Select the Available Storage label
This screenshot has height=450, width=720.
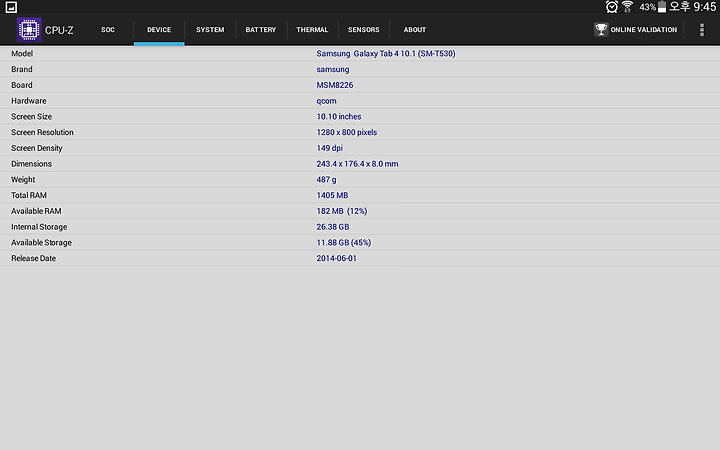(x=41, y=242)
